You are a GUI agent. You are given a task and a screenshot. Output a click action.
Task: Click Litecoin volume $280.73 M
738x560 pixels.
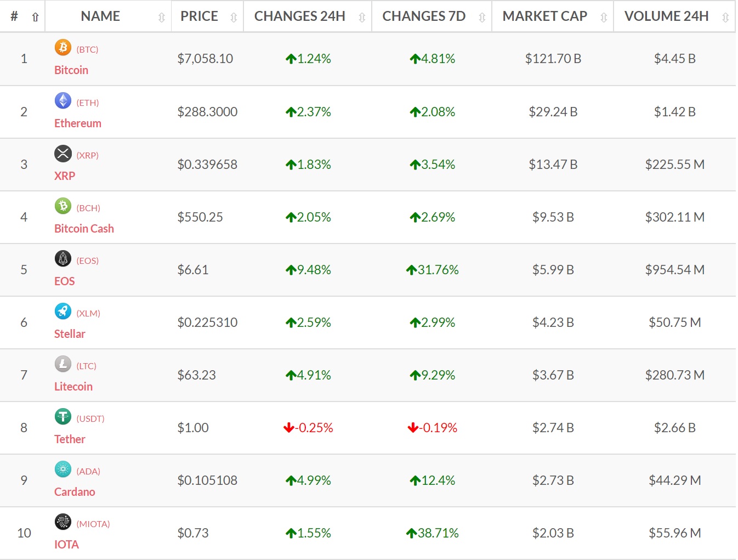point(675,375)
